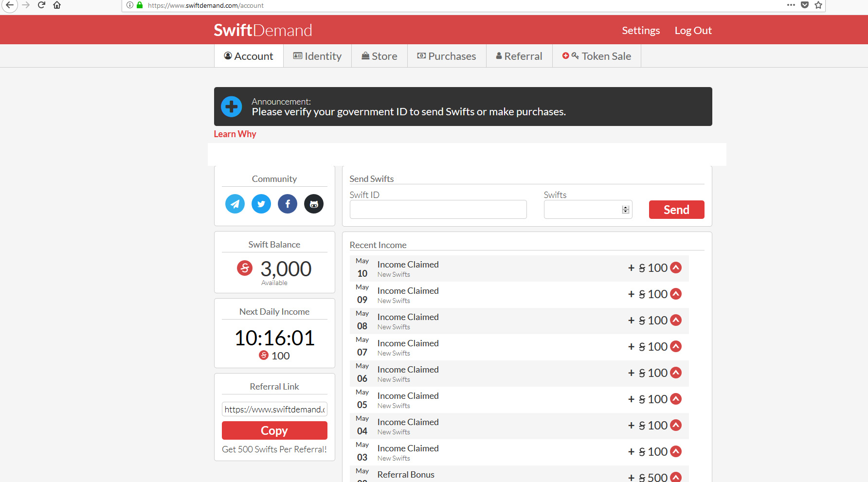
Task: Switch to the Token Sale tab
Action: [x=597, y=56]
